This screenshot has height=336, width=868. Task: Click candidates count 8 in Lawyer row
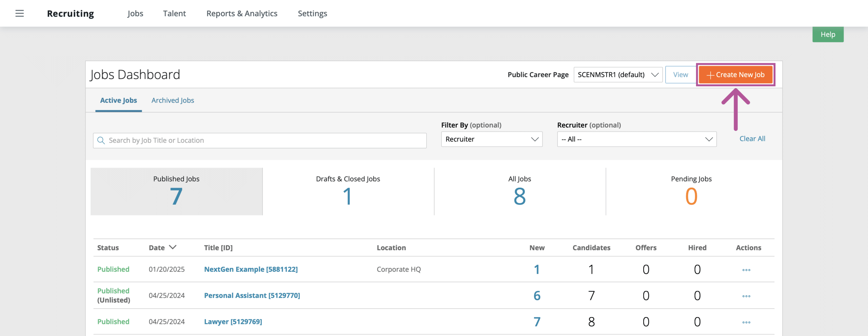point(591,322)
